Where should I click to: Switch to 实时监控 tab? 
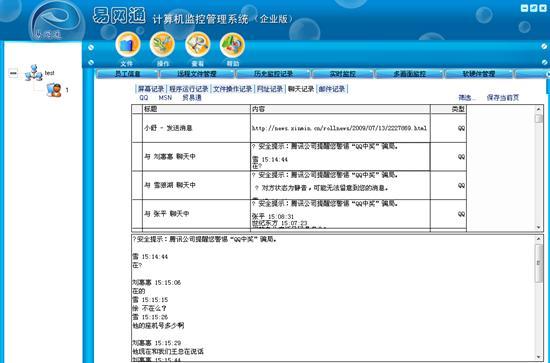[x=343, y=74]
